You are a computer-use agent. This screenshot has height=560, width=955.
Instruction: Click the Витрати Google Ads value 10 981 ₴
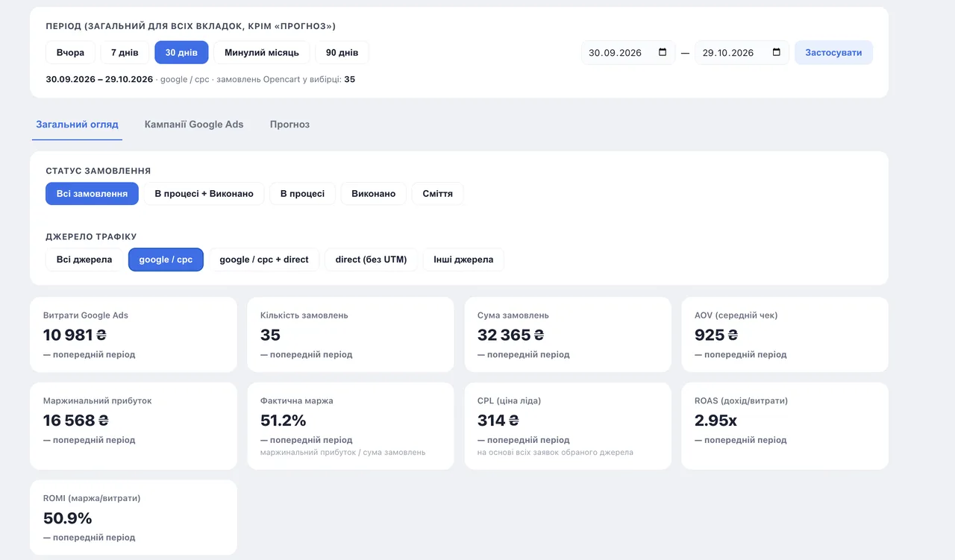[75, 335]
